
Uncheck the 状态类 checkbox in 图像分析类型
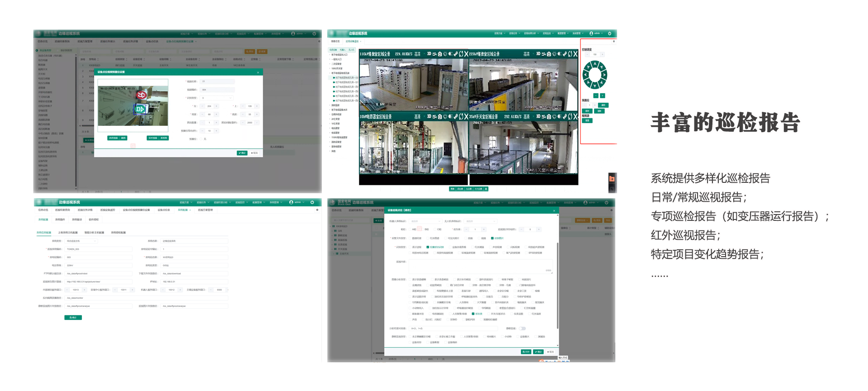[473, 314]
